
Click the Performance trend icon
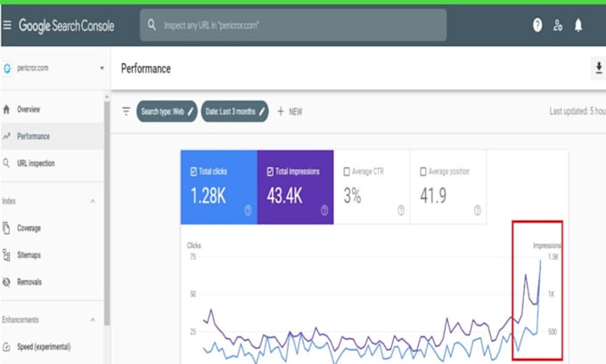coord(6,136)
